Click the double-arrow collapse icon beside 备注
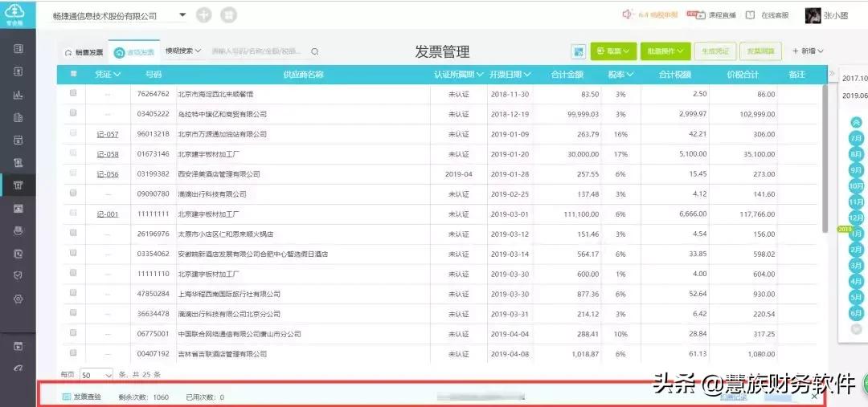Viewport: 868px width, 407px height. click(830, 74)
